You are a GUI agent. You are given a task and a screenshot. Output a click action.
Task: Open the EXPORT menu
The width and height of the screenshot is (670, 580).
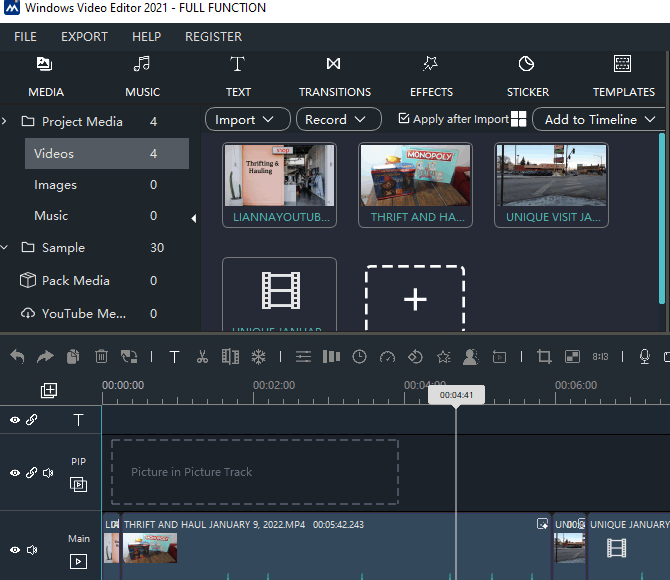tap(84, 37)
